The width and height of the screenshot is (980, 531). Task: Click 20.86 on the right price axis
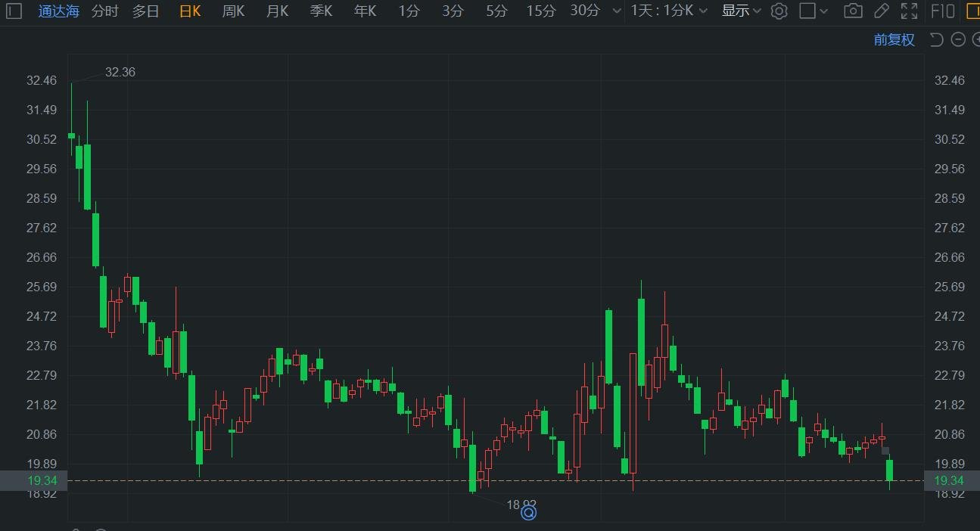tap(950, 434)
